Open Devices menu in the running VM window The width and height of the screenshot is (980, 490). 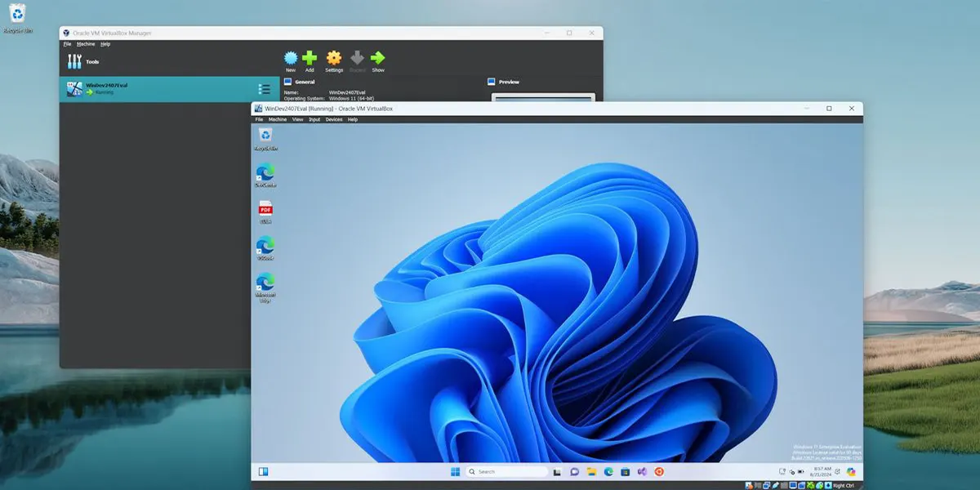coord(334,119)
